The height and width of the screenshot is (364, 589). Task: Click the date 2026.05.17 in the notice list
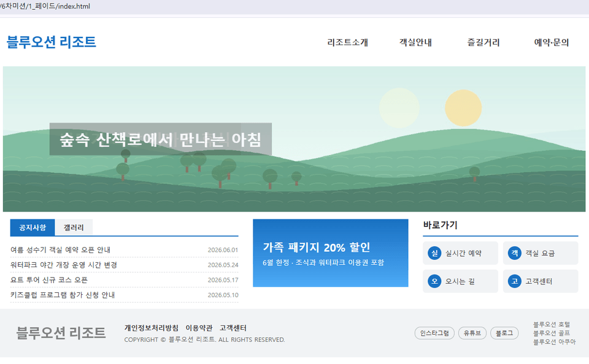[223, 280]
